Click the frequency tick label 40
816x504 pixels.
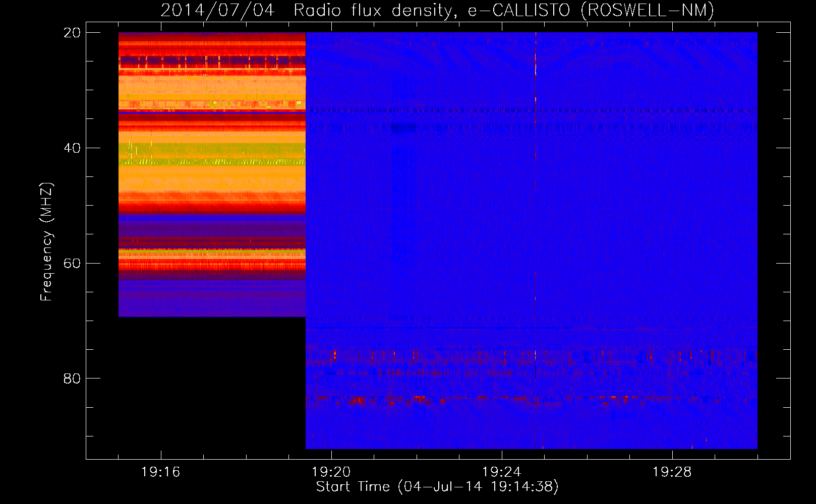coord(72,148)
